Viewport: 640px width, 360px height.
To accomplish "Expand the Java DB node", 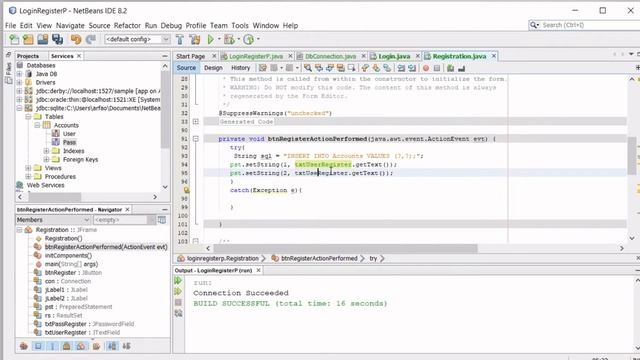I will [19, 74].
